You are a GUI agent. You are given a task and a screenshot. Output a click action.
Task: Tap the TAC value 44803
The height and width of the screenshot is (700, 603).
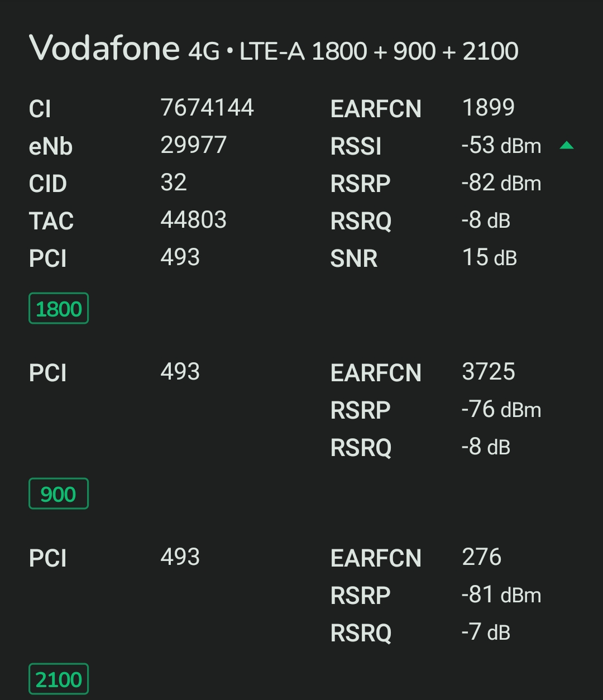pos(194,220)
